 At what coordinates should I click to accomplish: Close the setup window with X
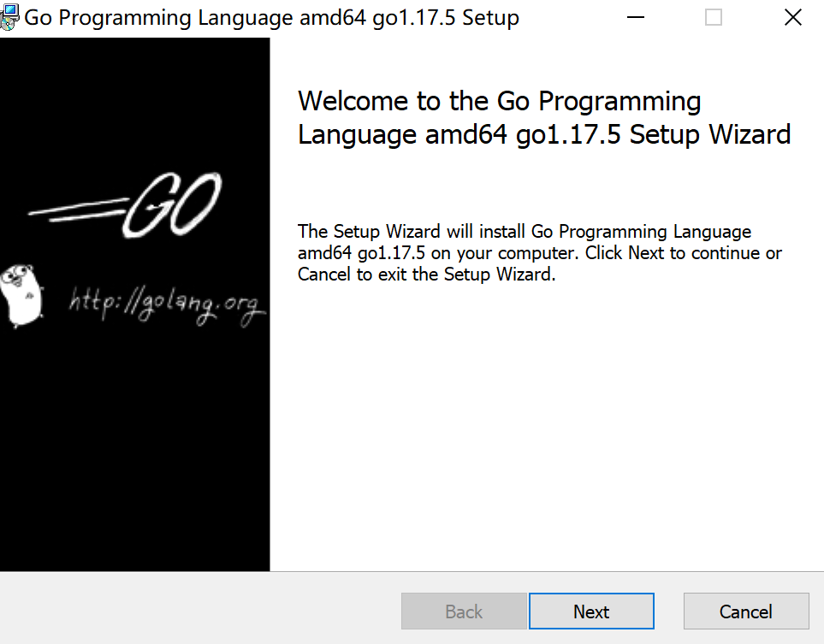tap(792, 17)
